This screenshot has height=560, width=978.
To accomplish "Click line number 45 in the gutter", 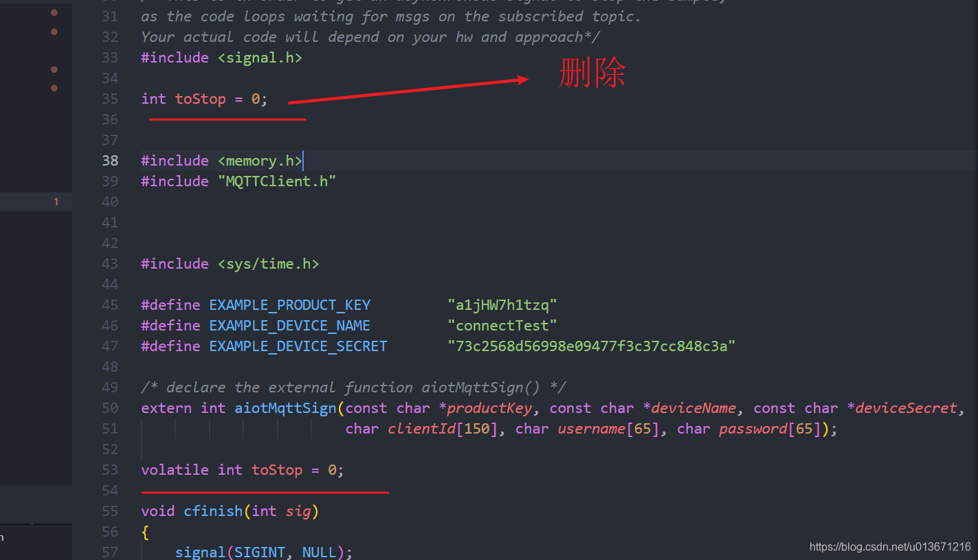I will 110,305.
